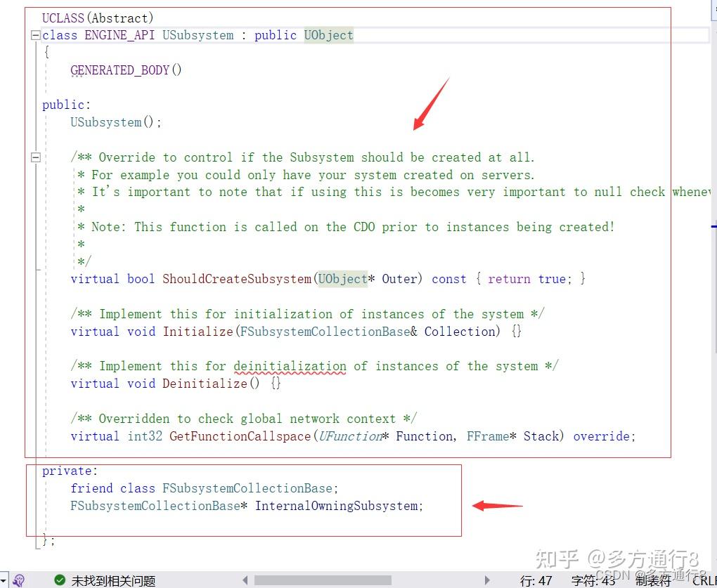This screenshot has height=588, width=717.
Task: Place cursor on GENERATED_BODY macro
Action: [119, 70]
